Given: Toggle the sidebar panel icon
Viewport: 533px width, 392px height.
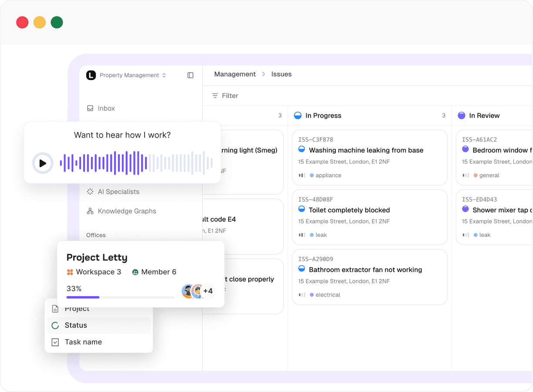Looking at the screenshot, I should tap(190, 75).
